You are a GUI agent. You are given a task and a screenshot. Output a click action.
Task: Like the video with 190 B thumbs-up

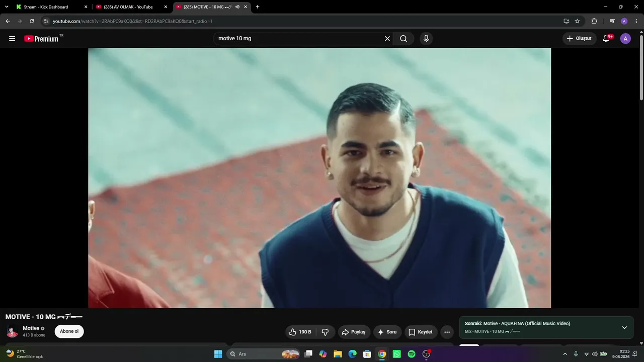click(300, 332)
